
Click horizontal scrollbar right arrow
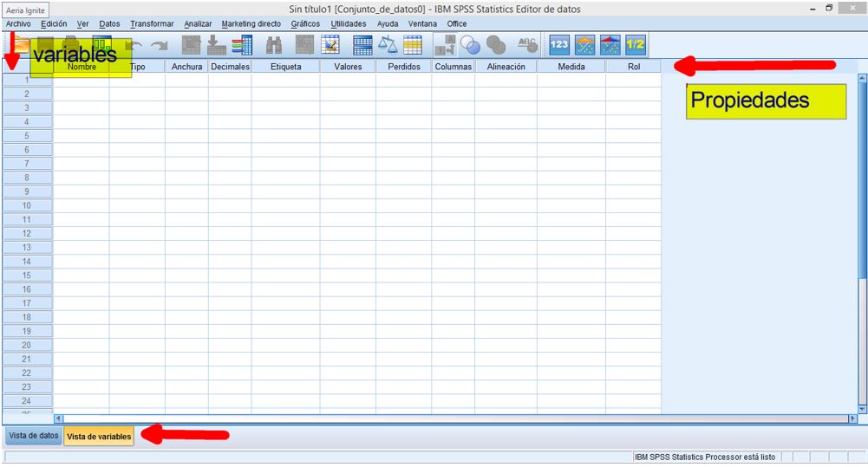pos(852,418)
